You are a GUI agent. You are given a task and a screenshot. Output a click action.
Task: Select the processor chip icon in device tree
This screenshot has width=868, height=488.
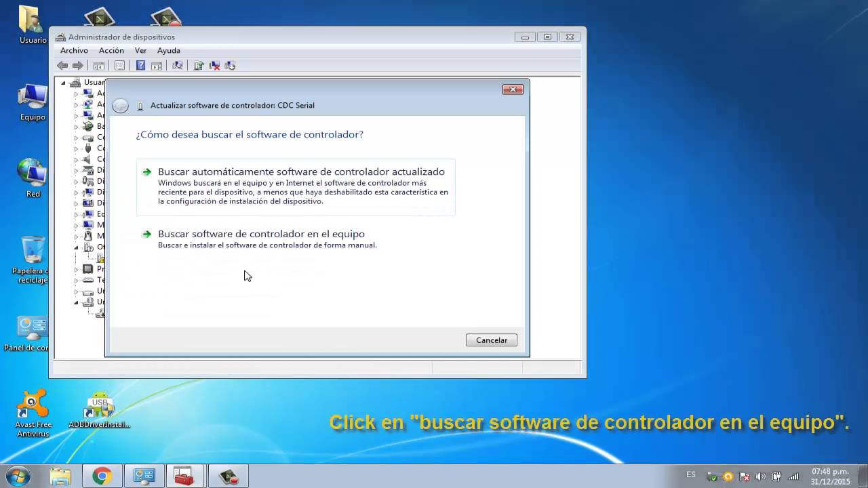click(x=88, y=269)
